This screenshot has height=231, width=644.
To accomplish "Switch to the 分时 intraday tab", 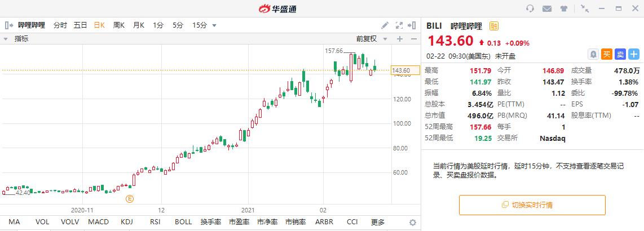I will tap(60, 25).
